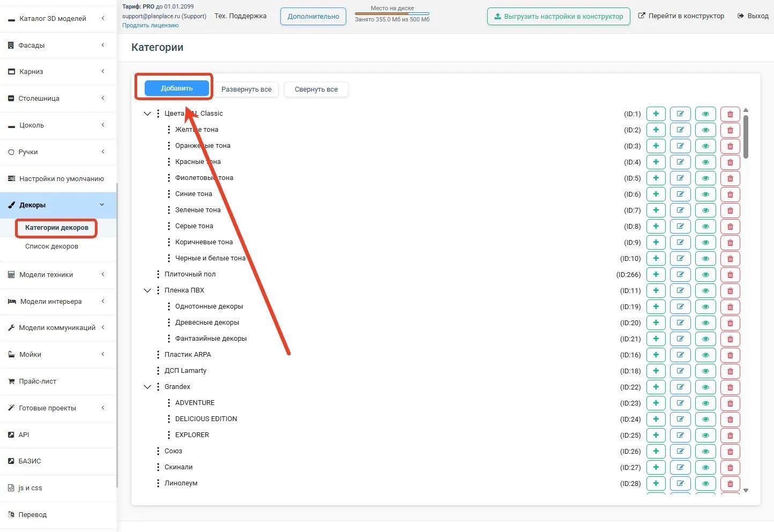Edit the Черные и белые тона category

click(680, 258)
